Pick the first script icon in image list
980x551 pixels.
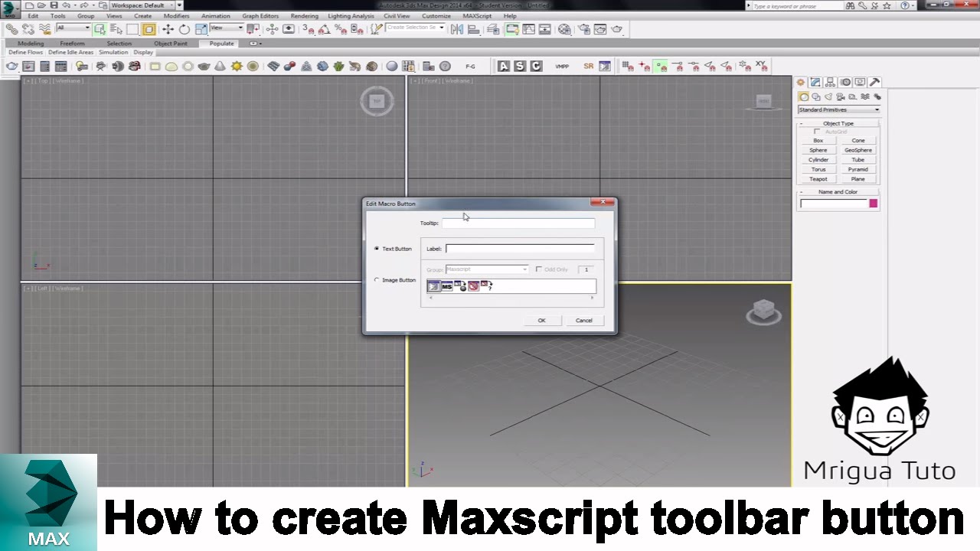pyautogui.click(x=433, y=286)
